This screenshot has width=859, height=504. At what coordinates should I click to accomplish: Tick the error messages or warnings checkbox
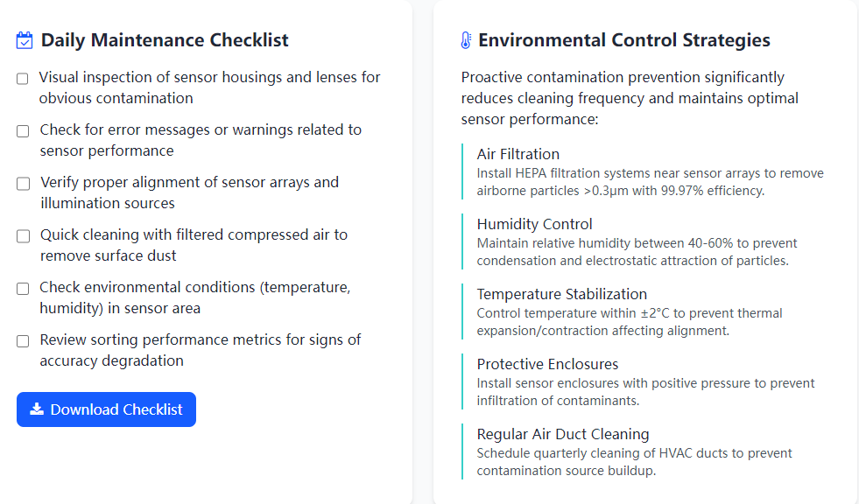[23, 131]
